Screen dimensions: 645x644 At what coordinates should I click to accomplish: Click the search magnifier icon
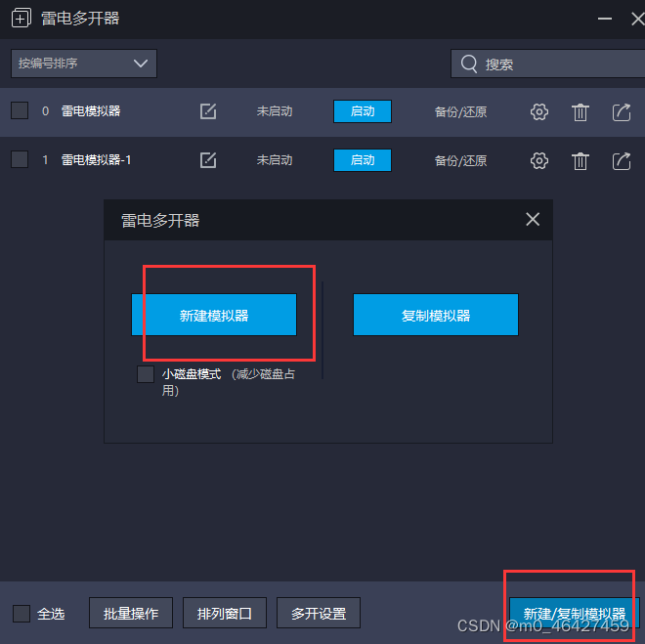(x=469, y=64)
